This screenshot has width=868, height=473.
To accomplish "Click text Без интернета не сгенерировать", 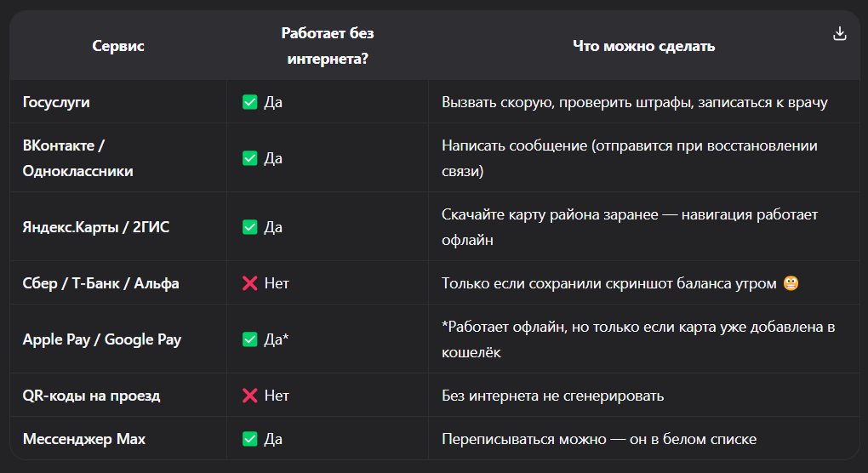I will pyautogui.click(x=552, y=396).
